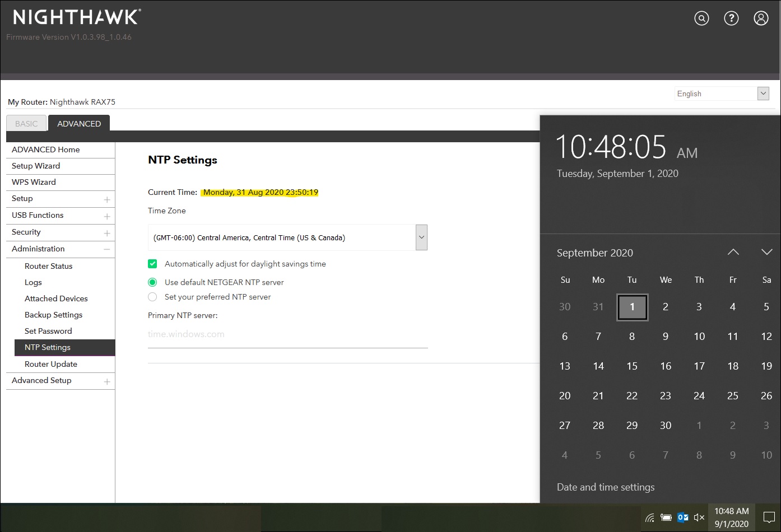Click the Wi-Fi network tray icon
Viewport: 781px width, 532px height.
[x=650, y=517]
